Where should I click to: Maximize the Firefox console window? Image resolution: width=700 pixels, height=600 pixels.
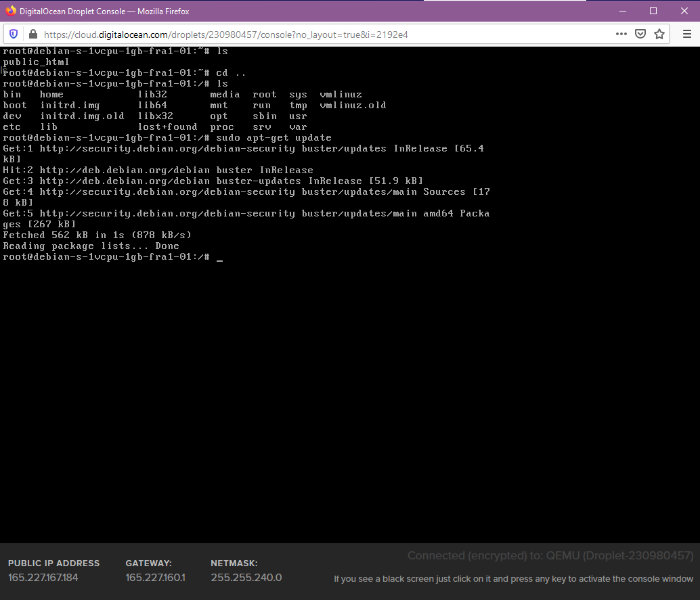pyautogui.click(x=653, y=11)
